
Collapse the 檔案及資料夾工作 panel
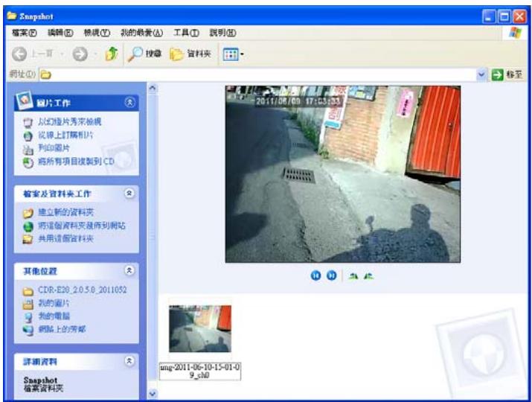coord(129,194)
